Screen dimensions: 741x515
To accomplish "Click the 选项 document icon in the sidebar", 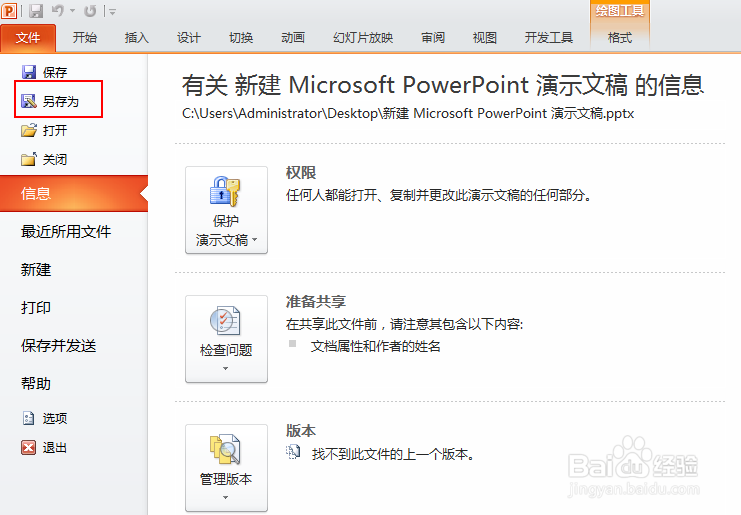I will [29, 418].
